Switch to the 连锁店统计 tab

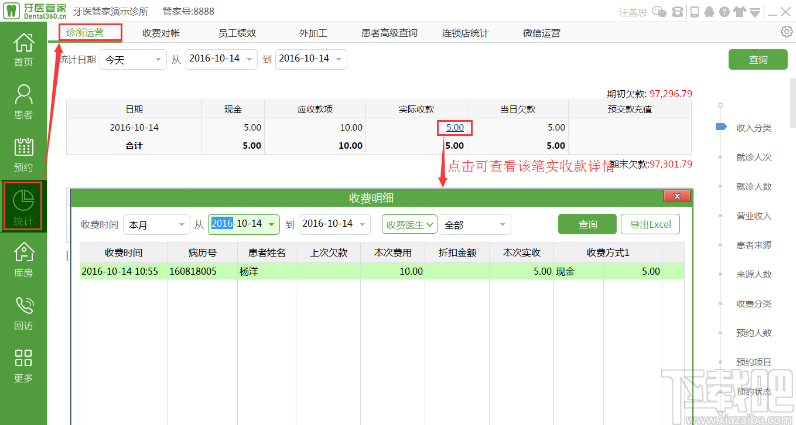tap(465, 34)
